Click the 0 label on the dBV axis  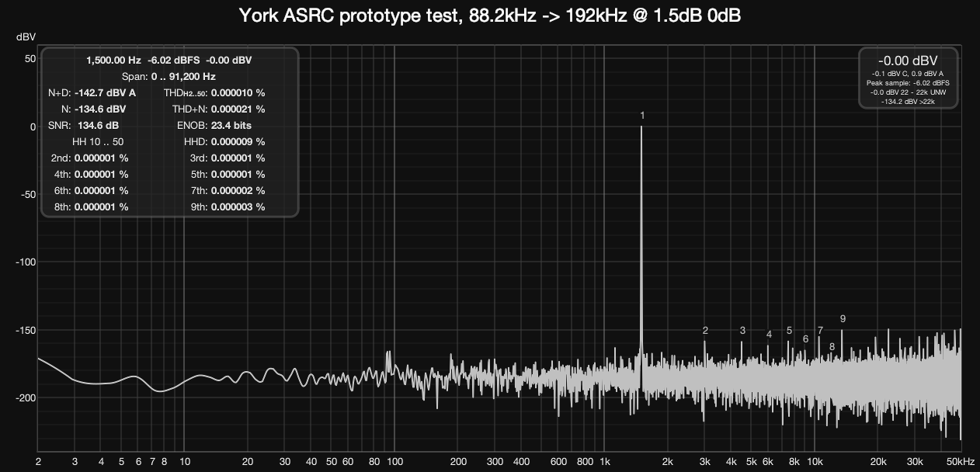tap(33, 127)
